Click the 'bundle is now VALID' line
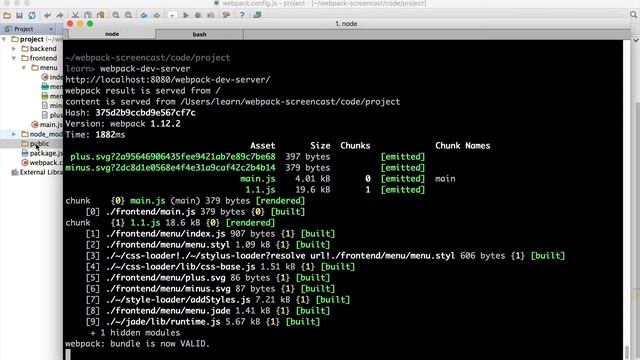640x360 pixels. click(137, 344)
